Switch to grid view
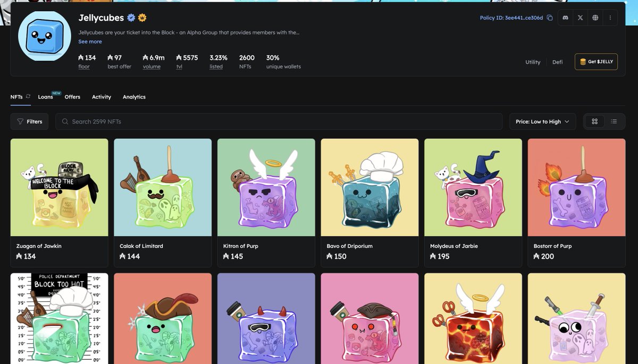This screenshot has height=364, width=638. (594, 122)
